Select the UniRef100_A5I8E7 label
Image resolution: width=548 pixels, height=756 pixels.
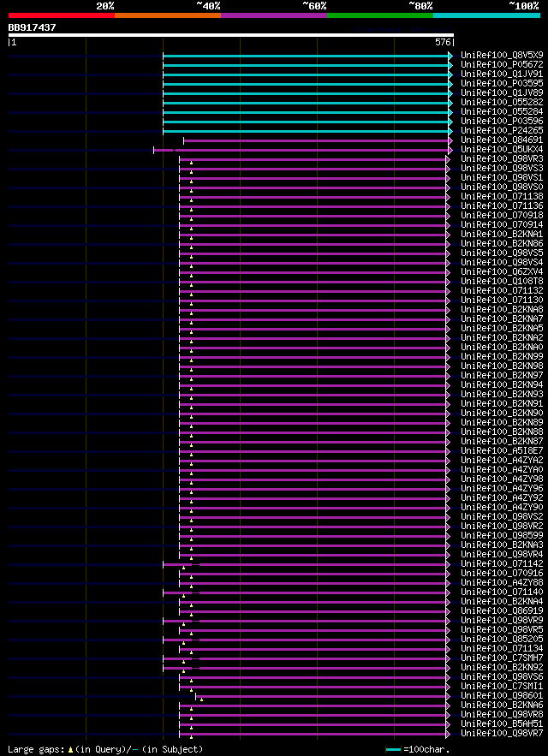(x=502, y=451)
